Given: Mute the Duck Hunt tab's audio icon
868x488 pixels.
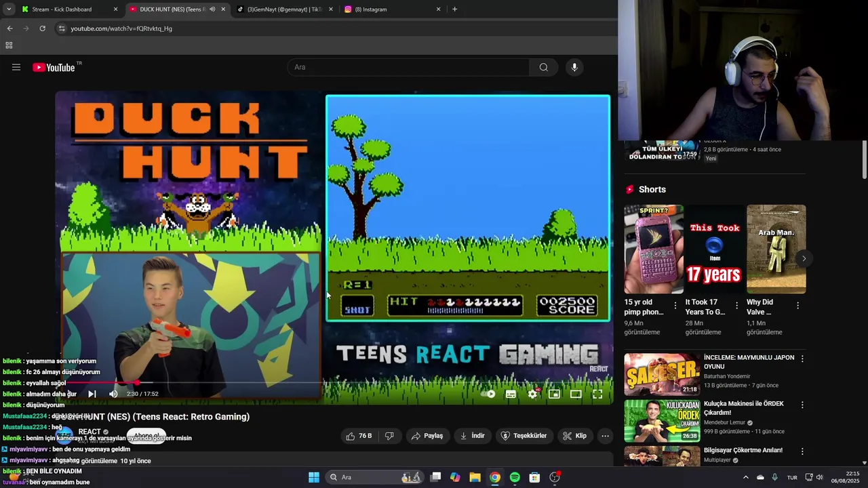Looking at the screenshot, I should coord(212,9).
